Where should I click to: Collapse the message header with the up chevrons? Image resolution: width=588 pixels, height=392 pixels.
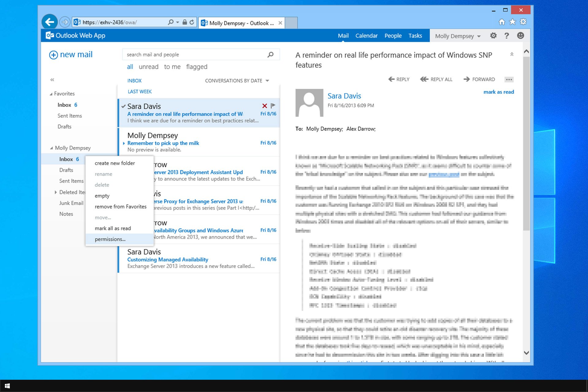512,54
